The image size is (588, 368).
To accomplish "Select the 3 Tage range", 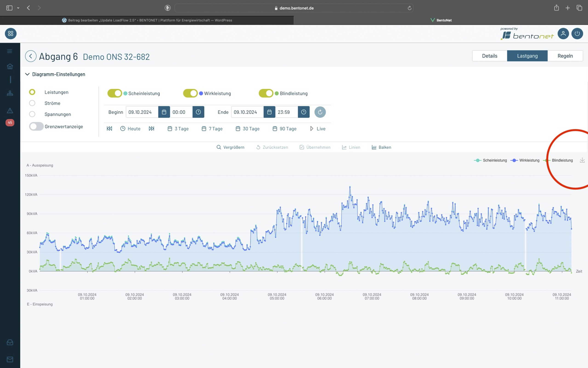I will [x=178, y=129].
